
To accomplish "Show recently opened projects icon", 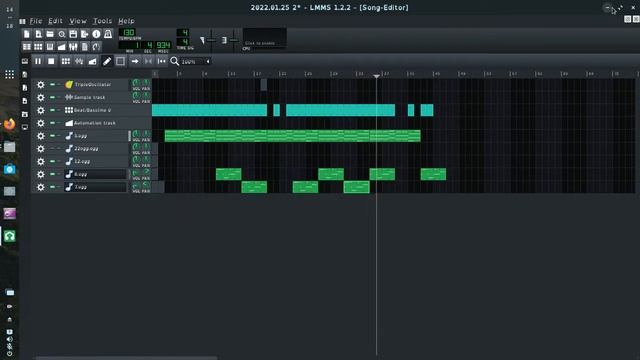I will tap(62, 34).
